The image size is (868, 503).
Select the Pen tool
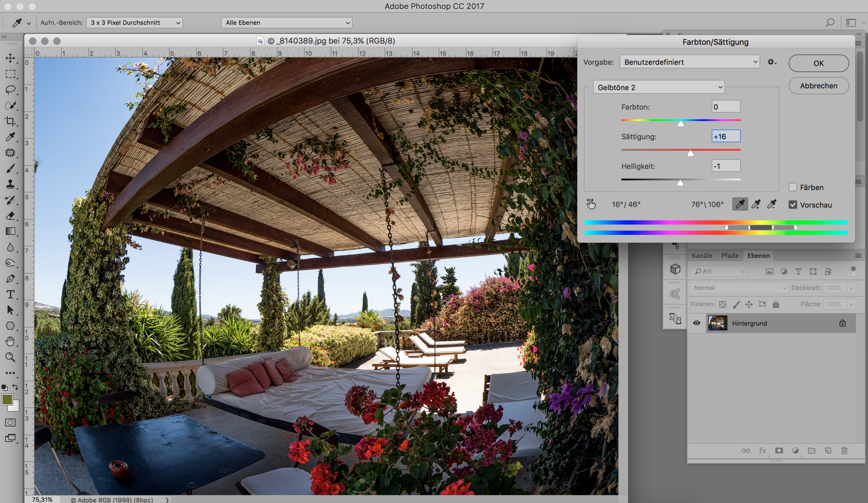10,279
